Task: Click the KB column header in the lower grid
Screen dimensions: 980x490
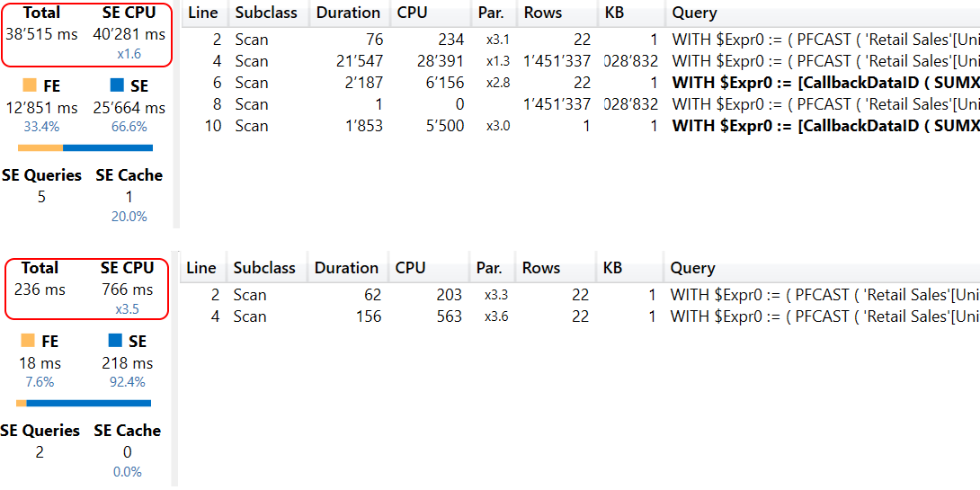Action: pyautogui.click(x=612, y=268)
